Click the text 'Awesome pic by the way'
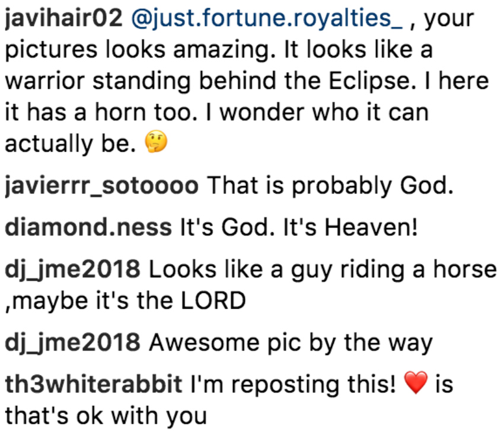Viewport: 504px width, 445px height. pos(291,343)
